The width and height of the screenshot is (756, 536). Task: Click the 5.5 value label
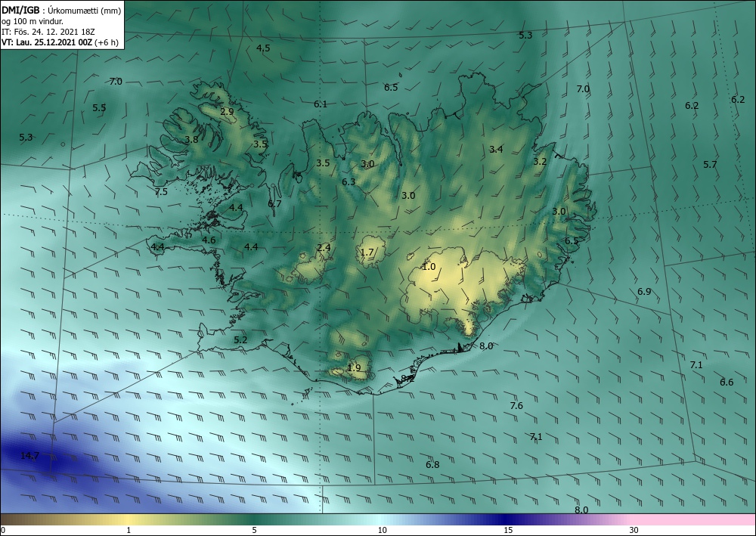pos(99,108)
